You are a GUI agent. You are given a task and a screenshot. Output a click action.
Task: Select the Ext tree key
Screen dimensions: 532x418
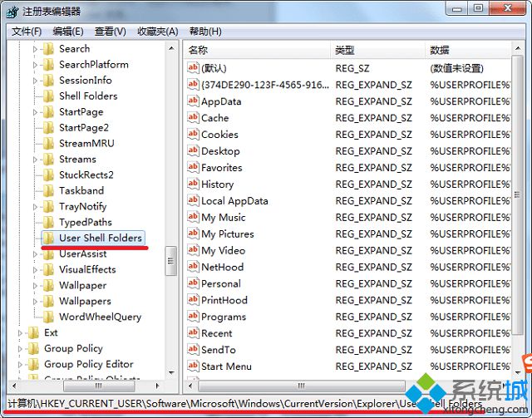point(51,333)
